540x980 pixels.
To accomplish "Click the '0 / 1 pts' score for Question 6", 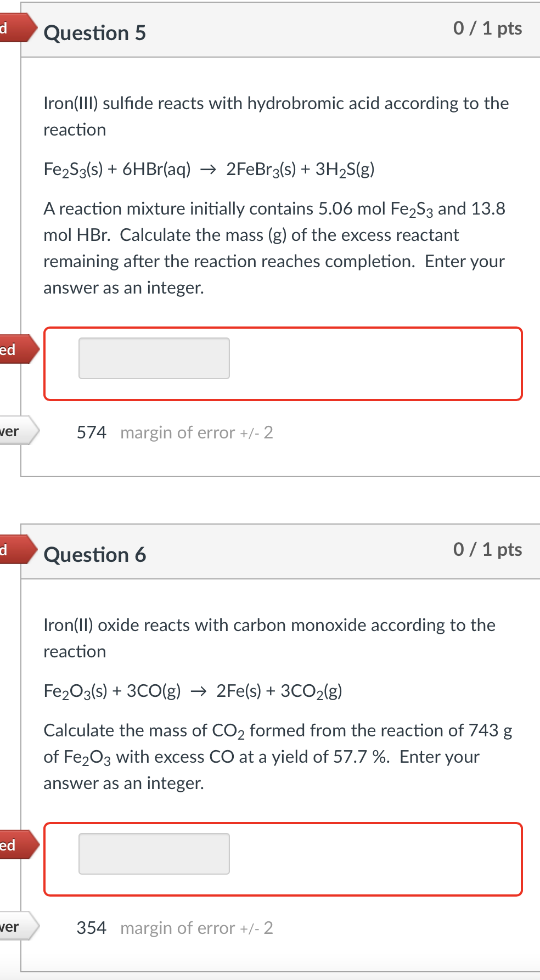I will [487, 549].
